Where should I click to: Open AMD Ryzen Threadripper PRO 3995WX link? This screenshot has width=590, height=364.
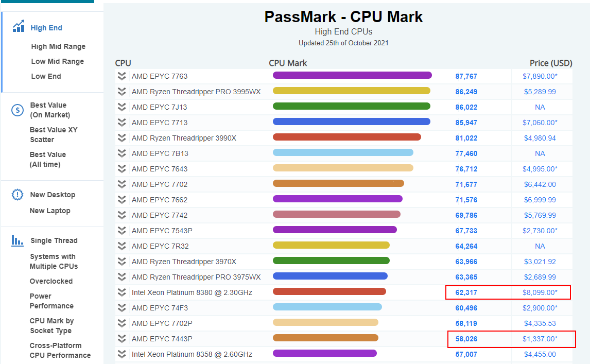point(196,92)
